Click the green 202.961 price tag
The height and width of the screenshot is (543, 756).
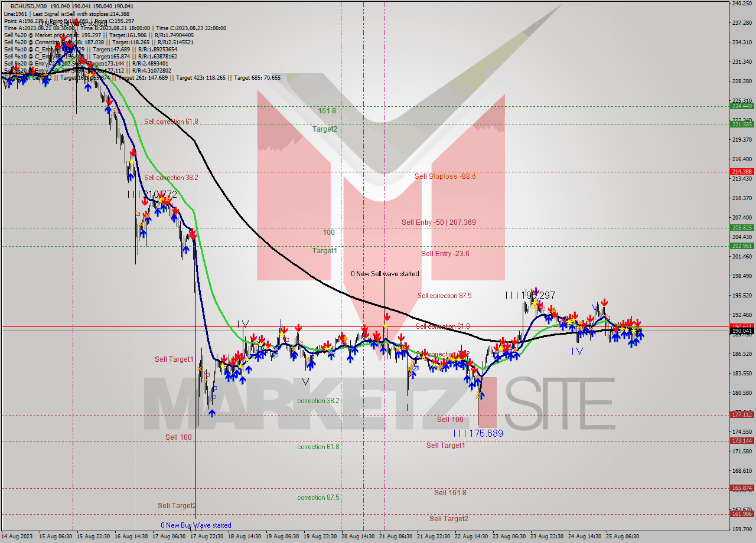742,246
